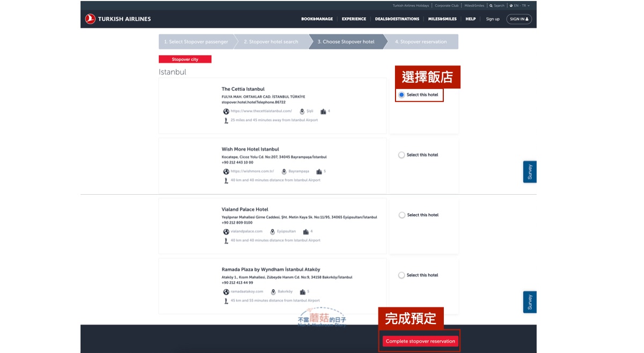Click distance icon under Vialand Palace Hotel
The image size is (644, 353).
coord(226,240)
